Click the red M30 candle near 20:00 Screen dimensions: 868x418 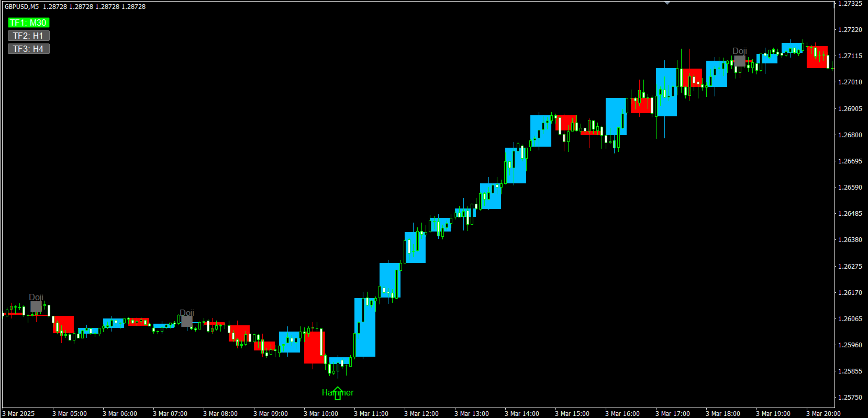tap(817, 57)
